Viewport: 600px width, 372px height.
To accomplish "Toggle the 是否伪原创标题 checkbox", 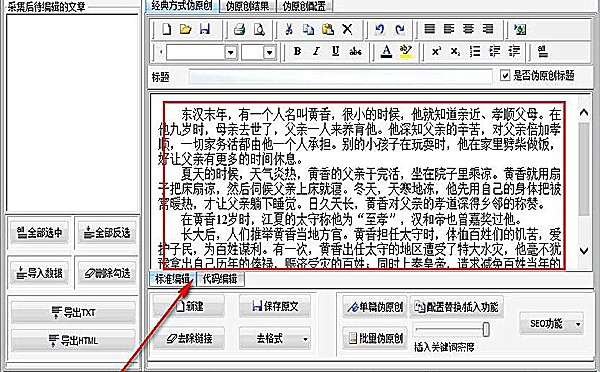I will (505, 75).
